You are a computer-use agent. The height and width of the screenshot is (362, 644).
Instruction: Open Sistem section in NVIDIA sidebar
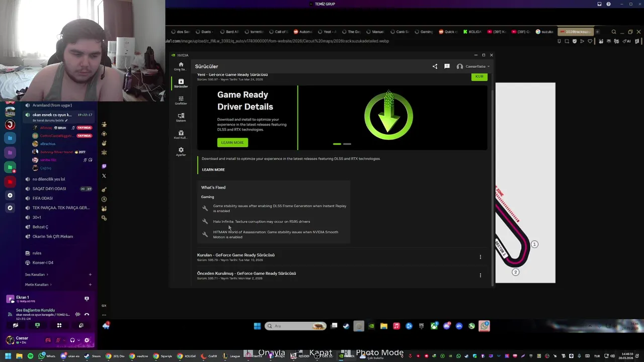pos(181,118)
